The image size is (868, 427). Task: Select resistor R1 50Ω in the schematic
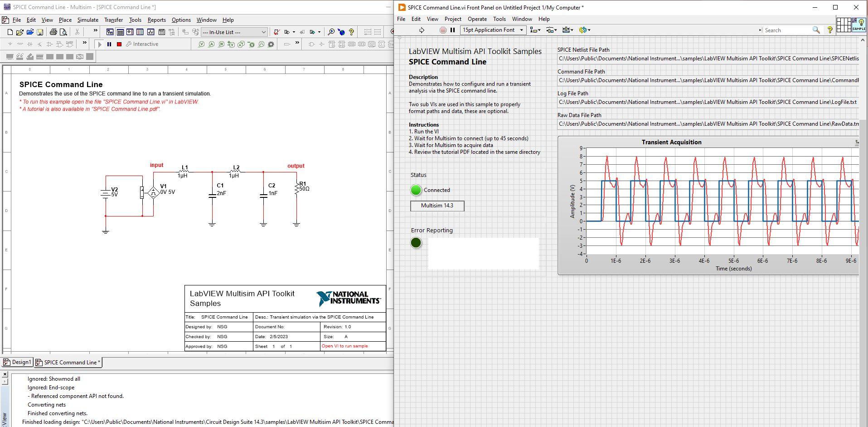[x=297, y=188]
